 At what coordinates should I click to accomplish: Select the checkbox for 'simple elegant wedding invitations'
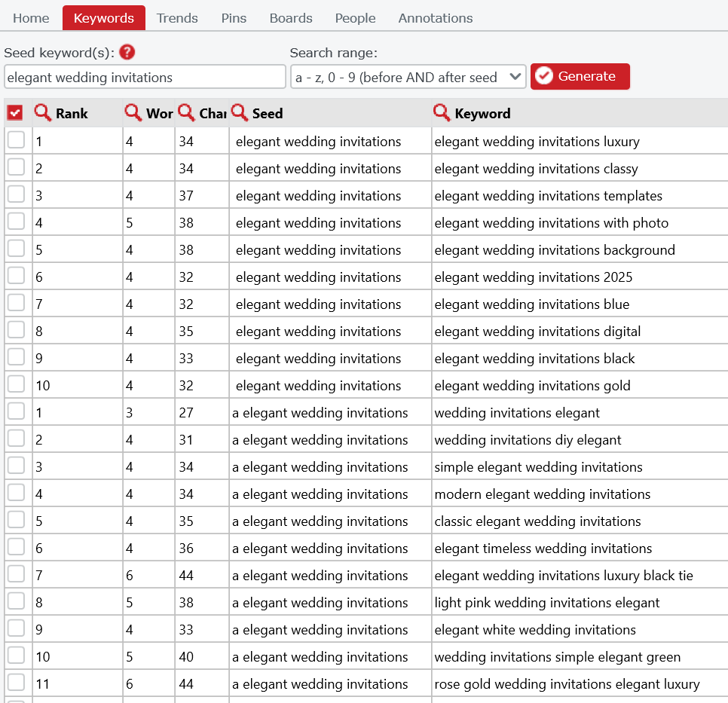pyautogui.click(x=16, y=466)
